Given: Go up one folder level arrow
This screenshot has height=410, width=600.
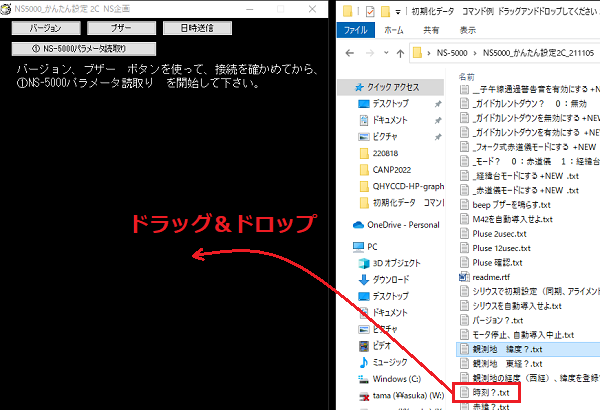Looking at the screenshot, I should point(400,53).
